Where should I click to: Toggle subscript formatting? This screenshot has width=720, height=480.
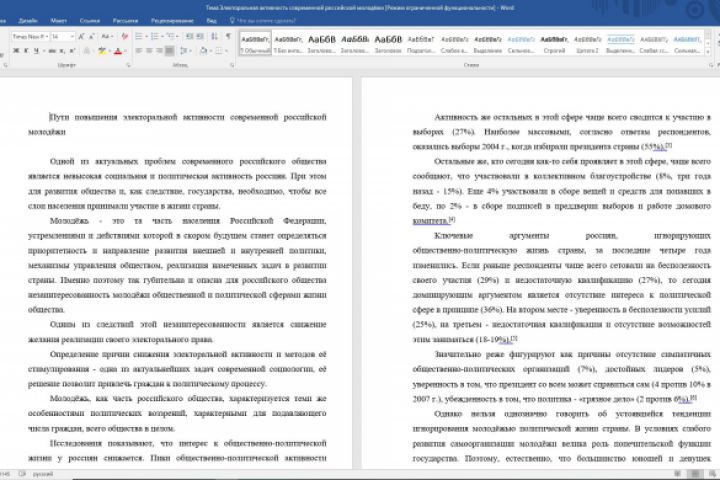tap(62, 51)
